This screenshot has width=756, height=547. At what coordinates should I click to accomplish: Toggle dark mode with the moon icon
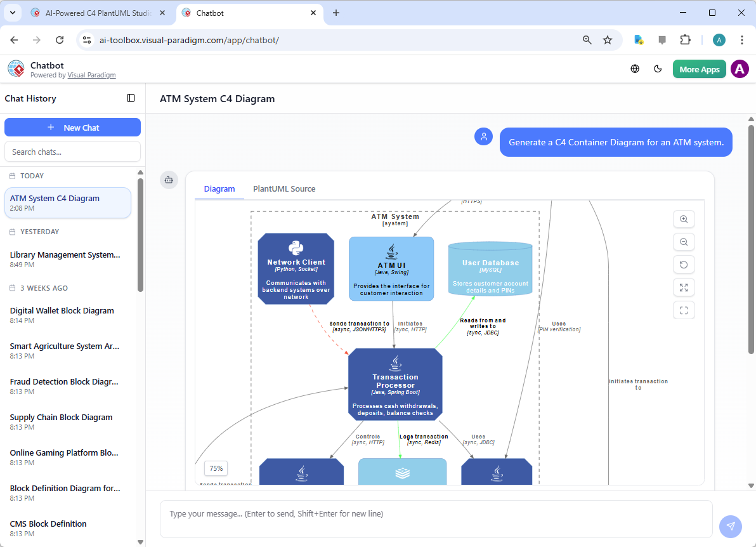click(658, 69)
